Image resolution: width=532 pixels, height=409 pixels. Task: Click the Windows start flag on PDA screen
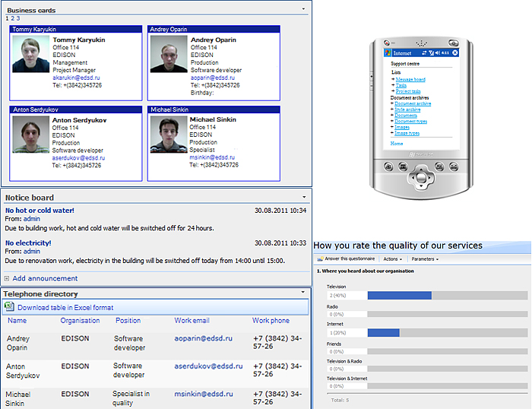click(x=388, y=53)
